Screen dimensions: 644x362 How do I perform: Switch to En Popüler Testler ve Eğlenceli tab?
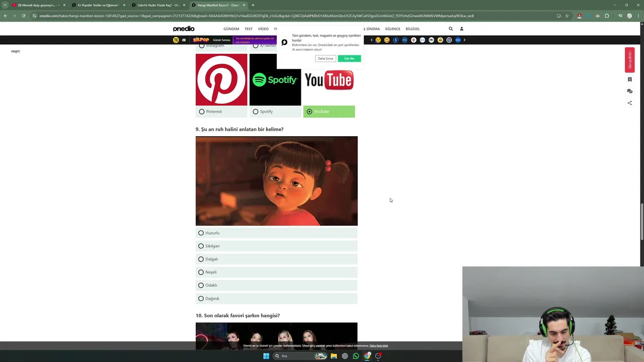98,5
